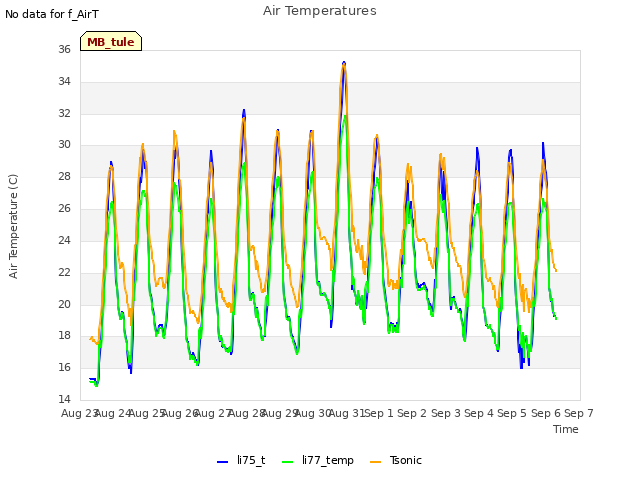Click the li77_temp legend entry
The width and height of the screenshot is (640, 480).
coord(318,460)
